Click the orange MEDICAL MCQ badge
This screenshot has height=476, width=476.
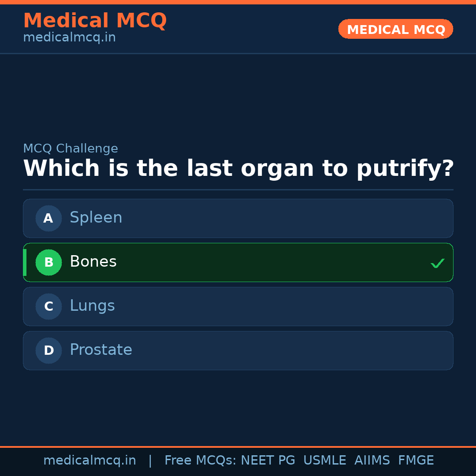395,29
